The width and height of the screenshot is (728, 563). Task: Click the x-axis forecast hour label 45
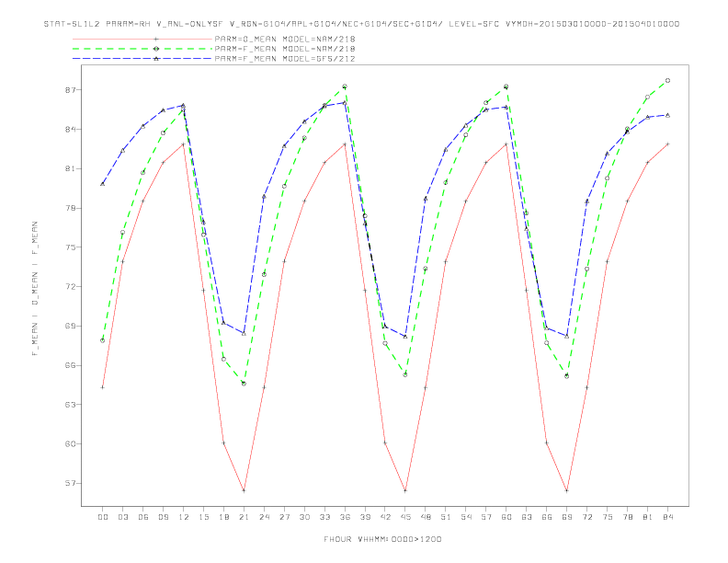(x=405, y=517)
